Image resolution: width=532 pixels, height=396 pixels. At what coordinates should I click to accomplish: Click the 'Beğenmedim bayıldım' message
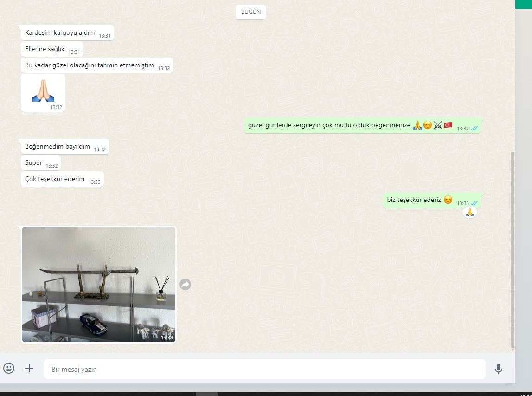(58, 147)
